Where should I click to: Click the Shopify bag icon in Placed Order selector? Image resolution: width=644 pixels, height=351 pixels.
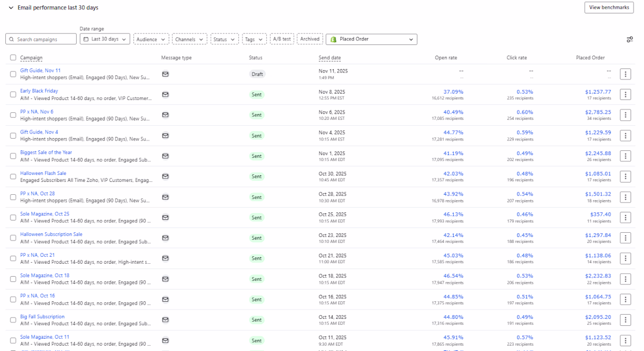333,39
